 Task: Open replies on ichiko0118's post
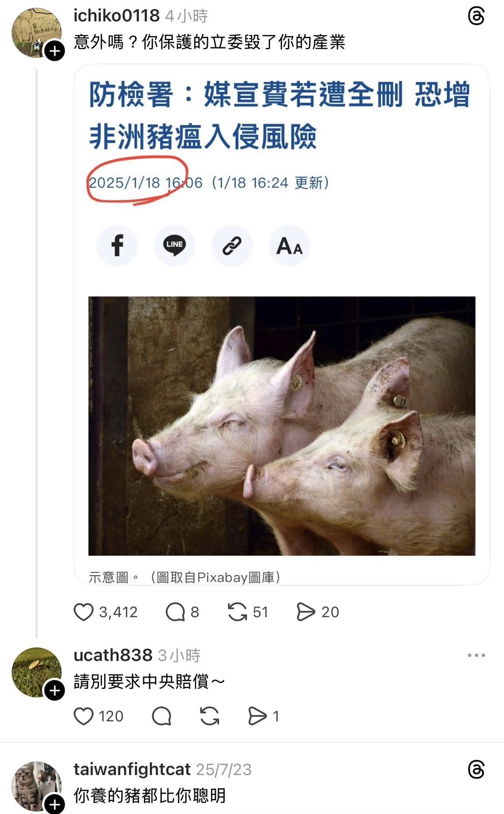click(175, 612)
